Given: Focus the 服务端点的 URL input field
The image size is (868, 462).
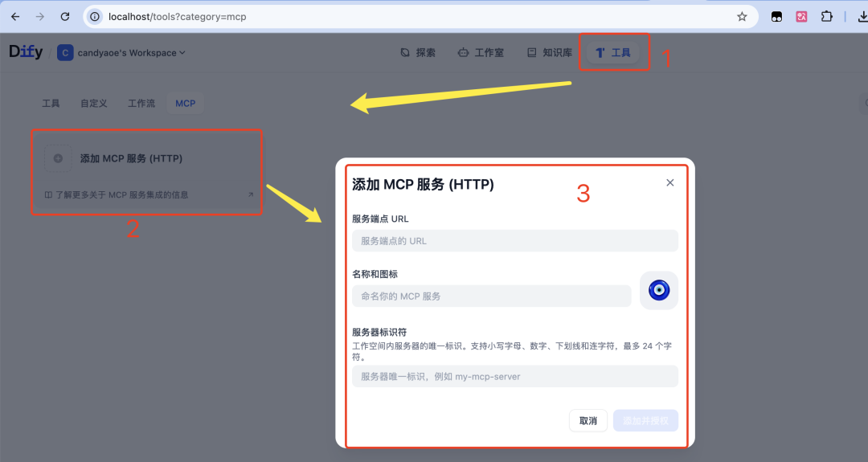Looking at the screenshot, I should [515, 241].
